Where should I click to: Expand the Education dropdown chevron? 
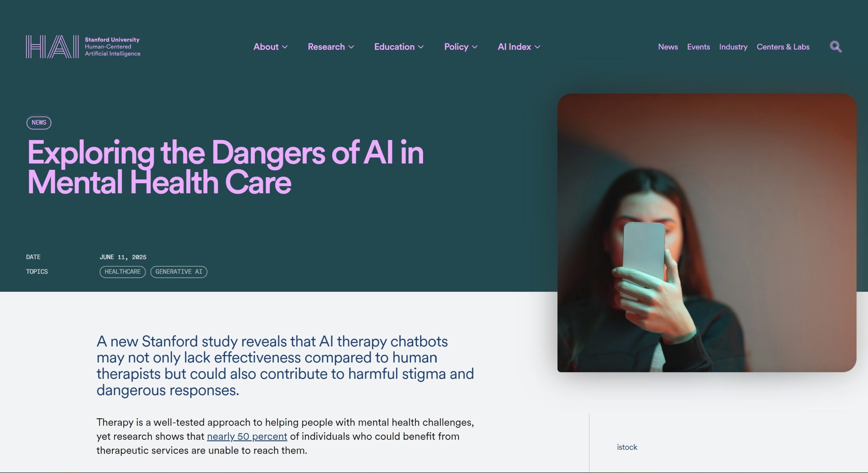tap(421, 47)
